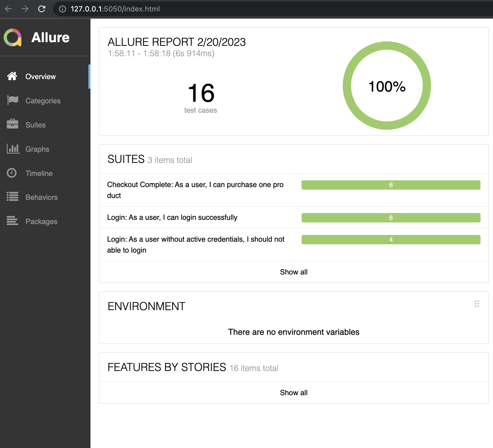Image resolution: width=493 pixels, height=448 pixels.
Task: Show all items under Features By Stories
Action: click(293, 393)
